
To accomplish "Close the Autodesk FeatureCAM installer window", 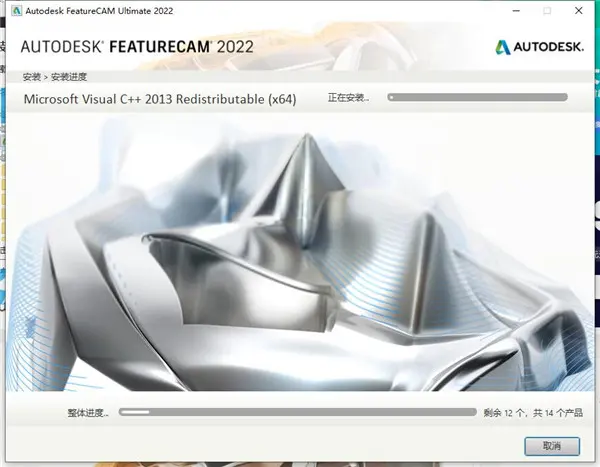I will [581, 12].
